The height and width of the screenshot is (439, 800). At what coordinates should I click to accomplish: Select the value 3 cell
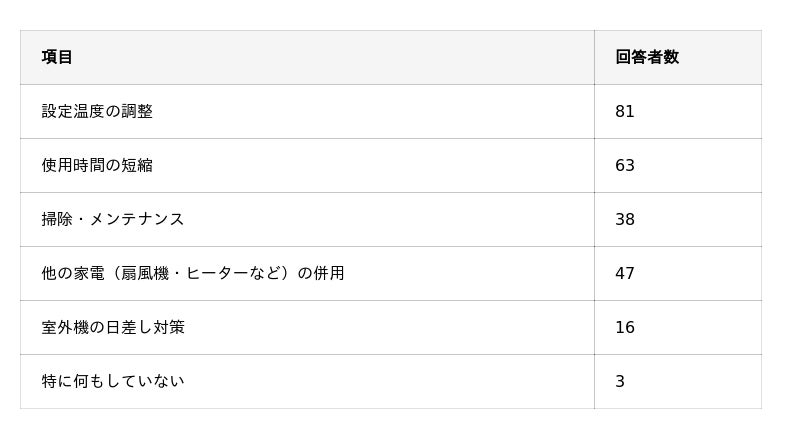pos(620,381)
